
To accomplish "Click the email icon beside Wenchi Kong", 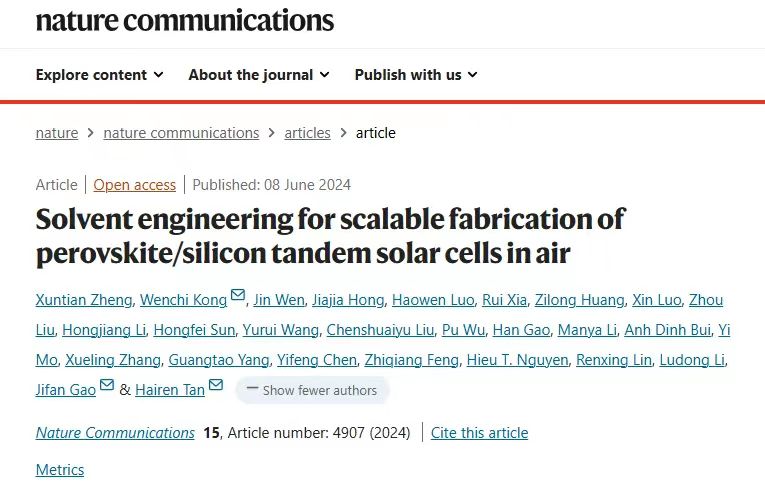I will tap(238, 294).
